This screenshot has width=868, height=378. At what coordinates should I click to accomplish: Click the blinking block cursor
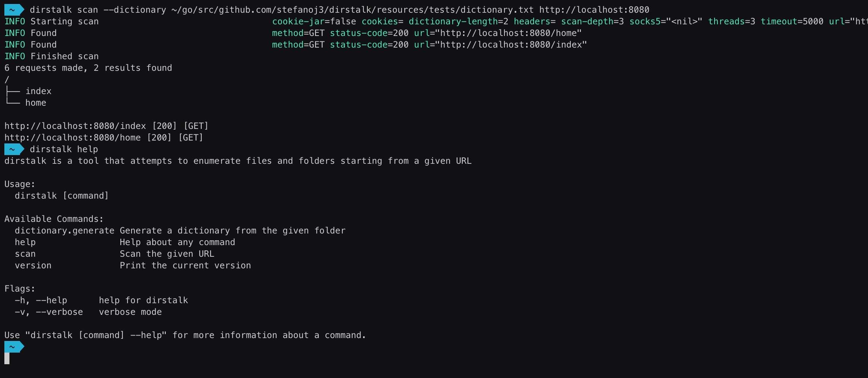pos(7,358)
